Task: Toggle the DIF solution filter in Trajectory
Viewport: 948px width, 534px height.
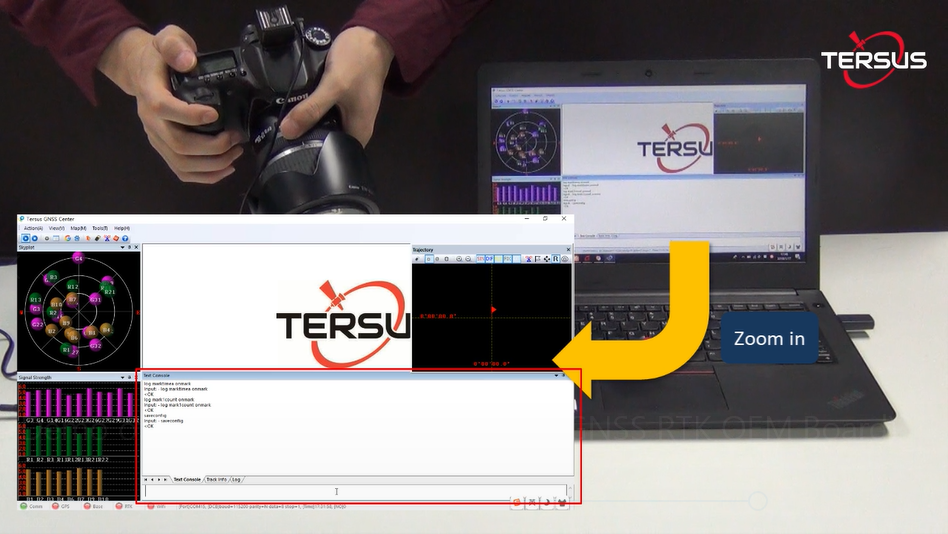Action: pyautogui.click(x=491, y=259)
